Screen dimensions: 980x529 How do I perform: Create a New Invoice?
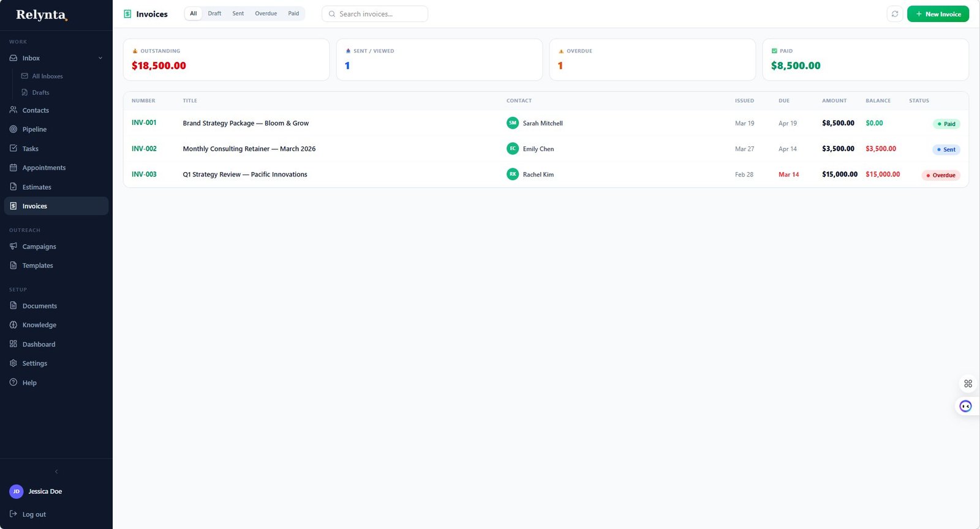(938, 14)
